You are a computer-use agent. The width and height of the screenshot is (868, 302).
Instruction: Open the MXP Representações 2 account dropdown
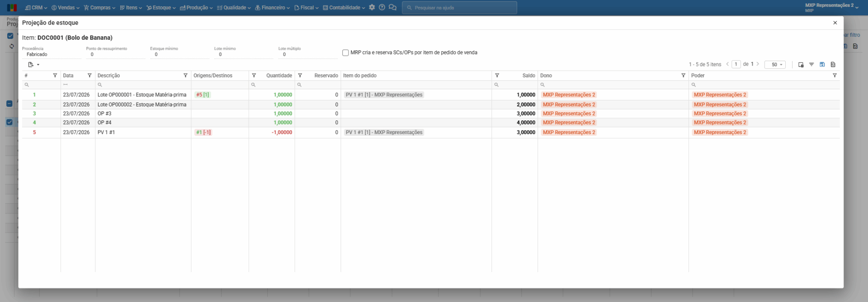(832, 7)
